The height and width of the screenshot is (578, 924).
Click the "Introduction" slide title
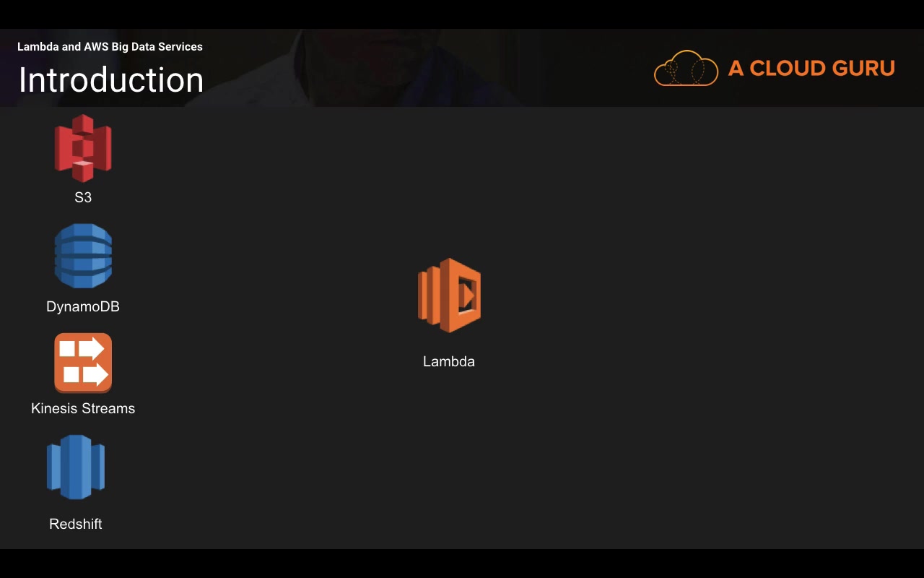point(111,79)
